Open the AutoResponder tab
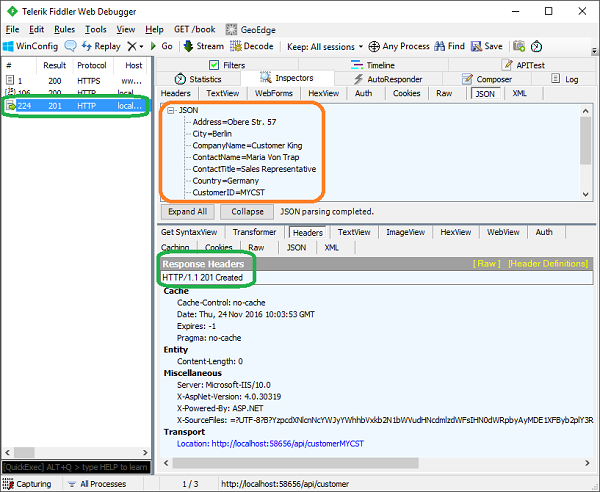This screenshot has width=600, height=492. click(388, 79)
